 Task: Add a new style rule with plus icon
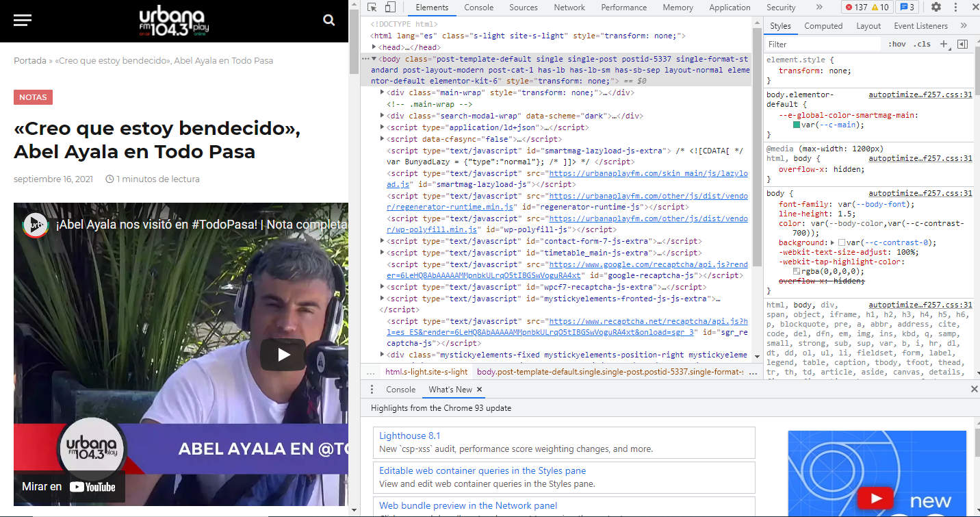pos(944,44)
